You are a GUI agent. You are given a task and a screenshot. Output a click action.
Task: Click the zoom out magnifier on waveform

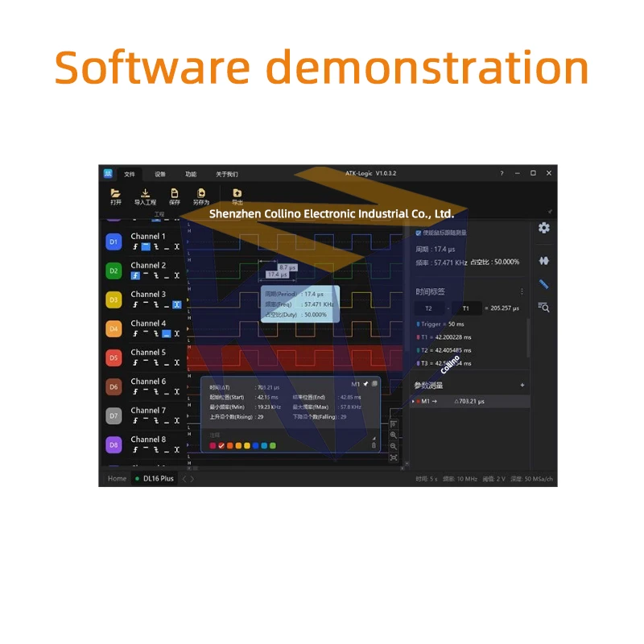394,446
